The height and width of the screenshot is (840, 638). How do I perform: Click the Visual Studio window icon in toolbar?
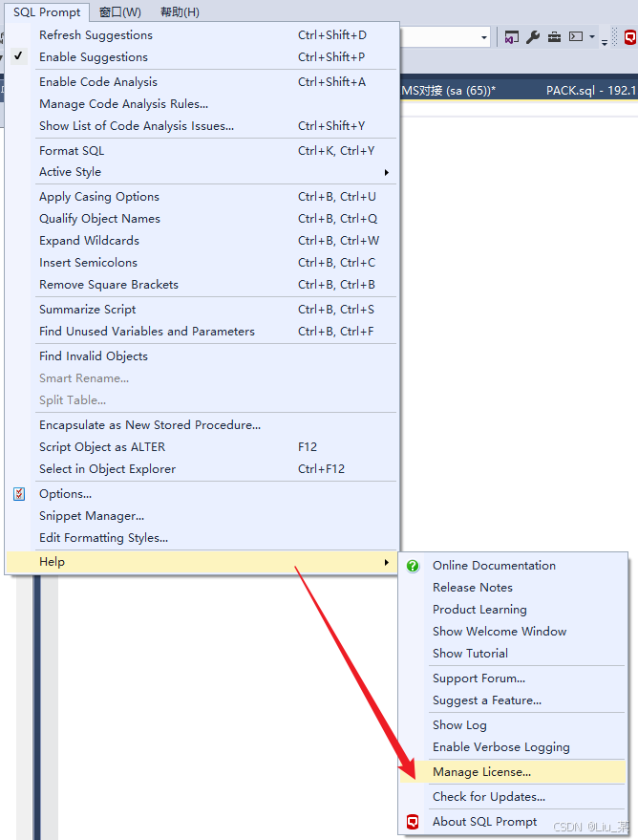[x=512, y=38]
